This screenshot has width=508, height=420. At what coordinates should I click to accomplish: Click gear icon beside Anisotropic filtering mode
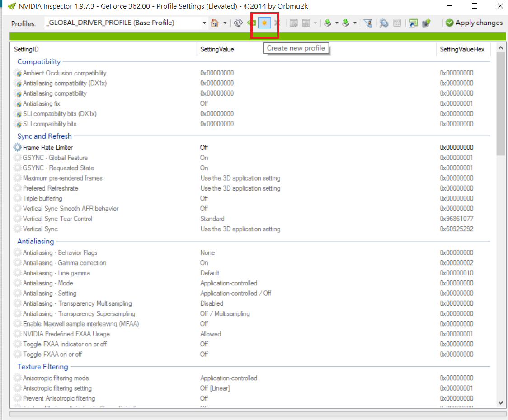(18, 378)
